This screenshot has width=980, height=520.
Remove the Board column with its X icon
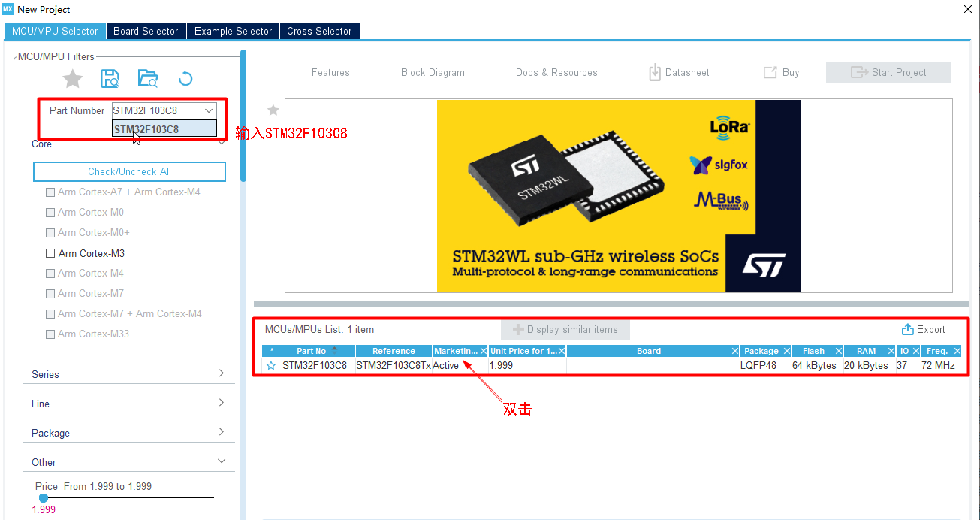click(735, 351)
